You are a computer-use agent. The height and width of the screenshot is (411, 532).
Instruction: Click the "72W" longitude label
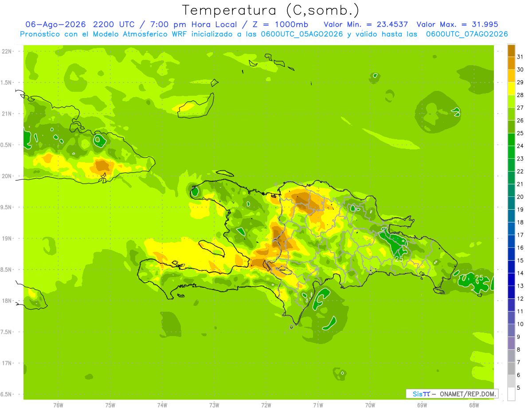(266, 405)
